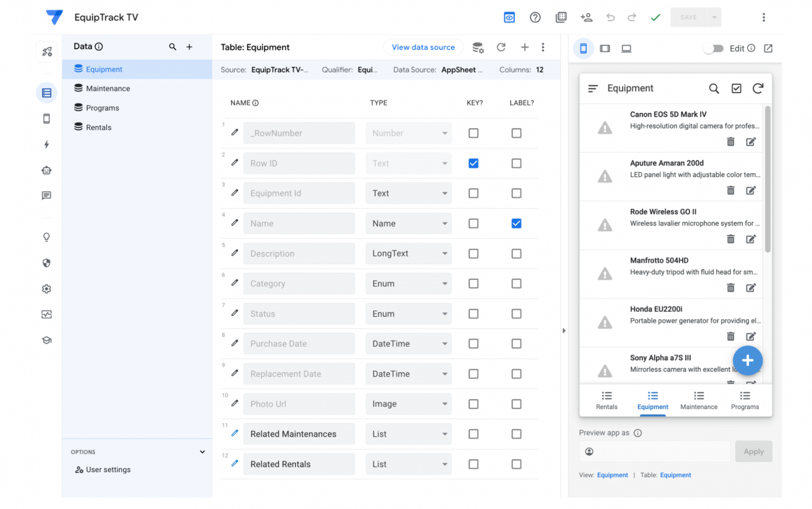Click the blue add-record plus button
812x509 pixels.
pyautogui.click(x=747, y=360)
